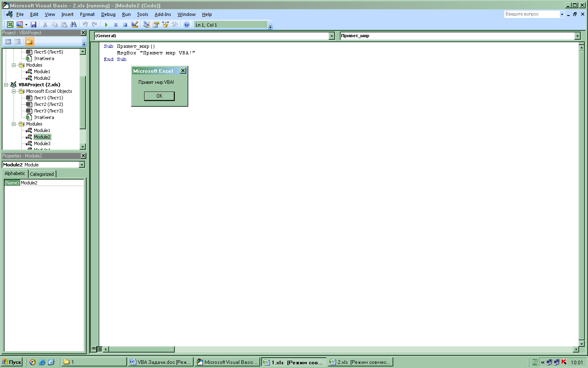588x368 pixels.
Task: Open Tools menu
Action: pyautogui.click(x=143, y=14)
